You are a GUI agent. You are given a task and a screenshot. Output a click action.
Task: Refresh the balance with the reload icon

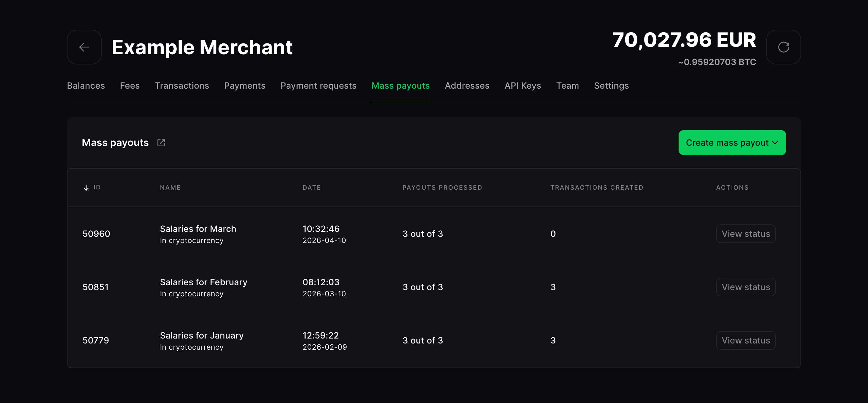pyautogui.click(x=783, y=47)
